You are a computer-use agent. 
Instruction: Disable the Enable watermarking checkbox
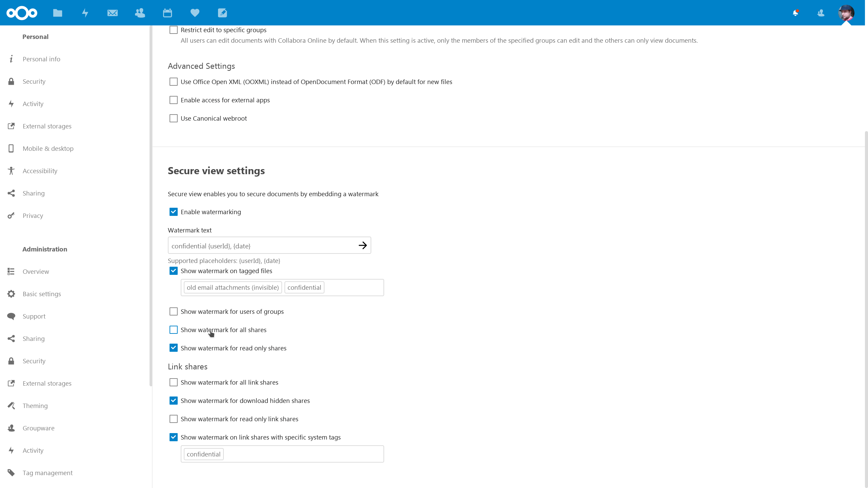pos(174,212)
